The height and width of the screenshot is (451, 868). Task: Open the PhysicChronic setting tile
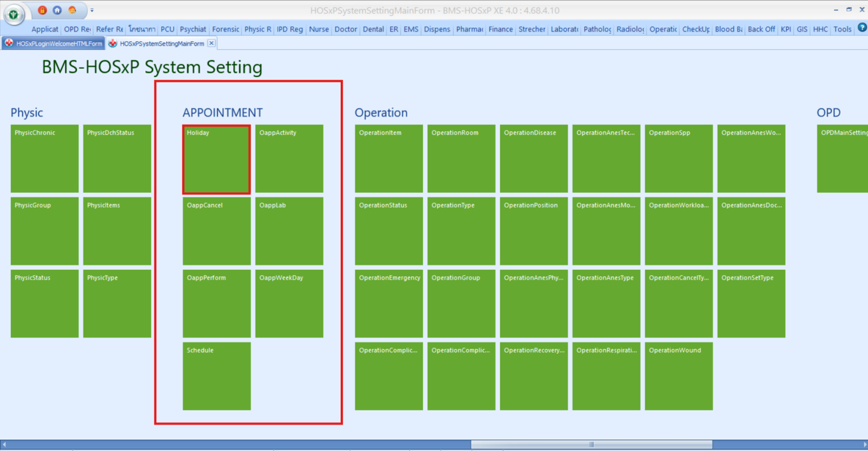coord(45,159)
